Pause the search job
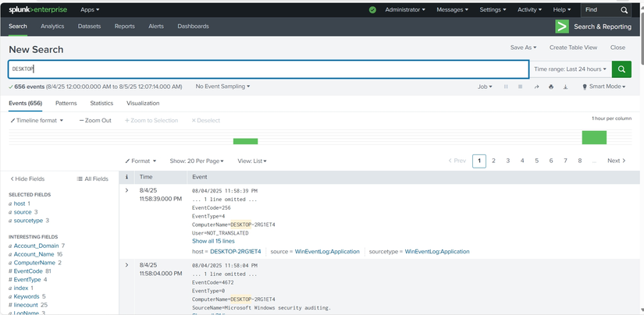The width and height of the screenshot is (644, 315). coord(506,87)
